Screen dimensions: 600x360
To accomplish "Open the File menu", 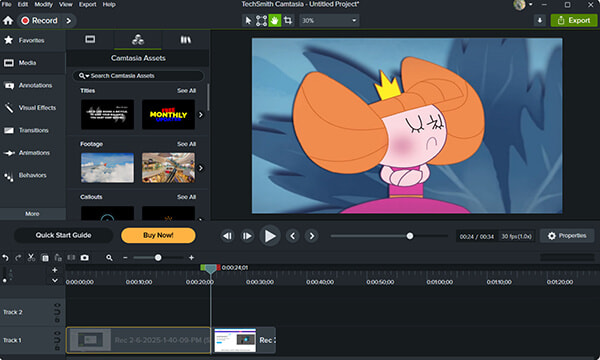I will click(x=7, y=4).
